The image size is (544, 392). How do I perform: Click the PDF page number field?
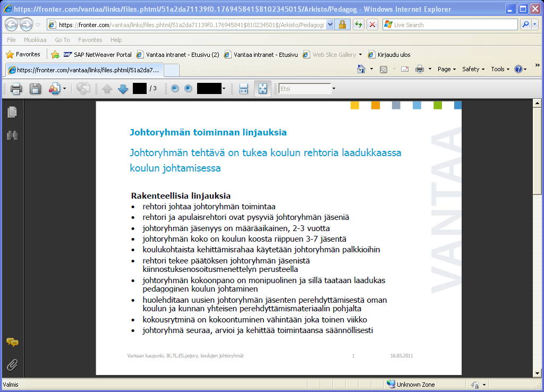tap(140, 89)
